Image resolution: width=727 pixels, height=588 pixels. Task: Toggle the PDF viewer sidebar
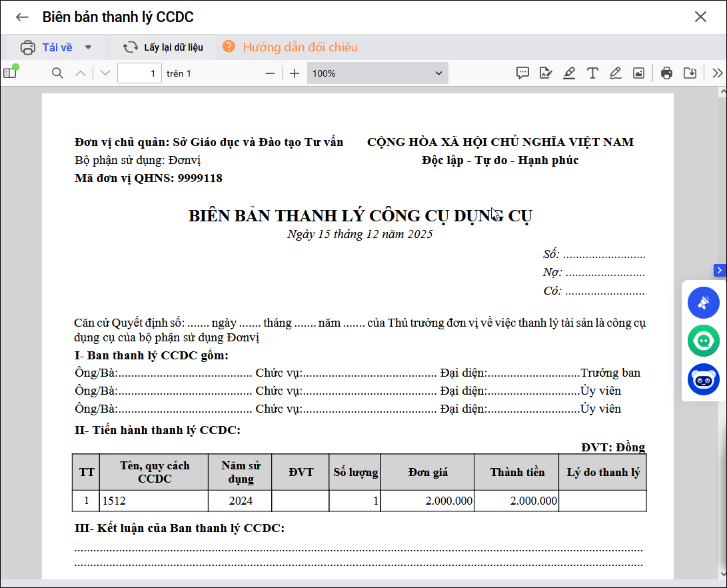point(9,73)
